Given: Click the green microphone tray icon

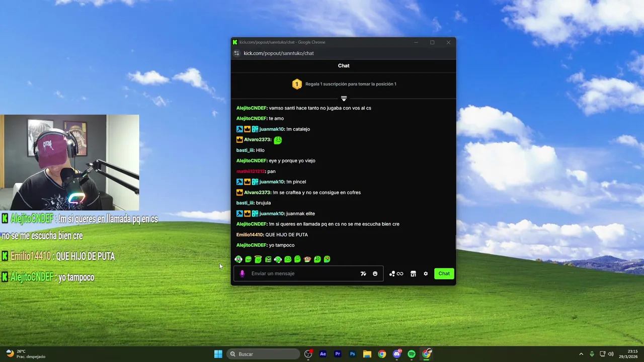Looking at the screenshot, I should tap(592, 354).
